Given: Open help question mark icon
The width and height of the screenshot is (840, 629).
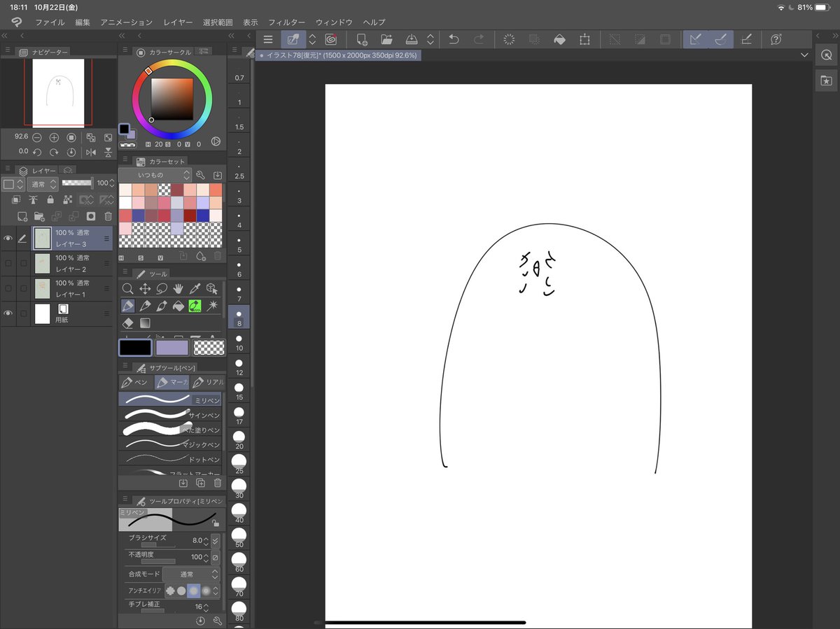Looking at the screenshot, I should pyautogui.click(x=776, y=39).
